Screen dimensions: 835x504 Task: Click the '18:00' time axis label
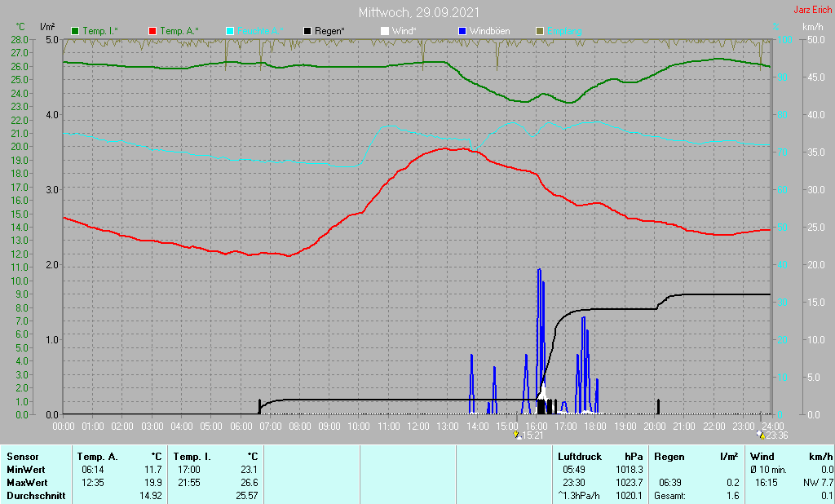(595, 427)
